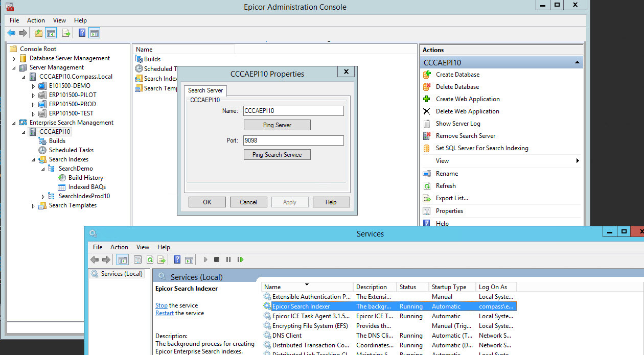Expand E101500-DEMO tree node
This screenshot has width=644, height=355.
pyautogui.click(x=34, y=86)
